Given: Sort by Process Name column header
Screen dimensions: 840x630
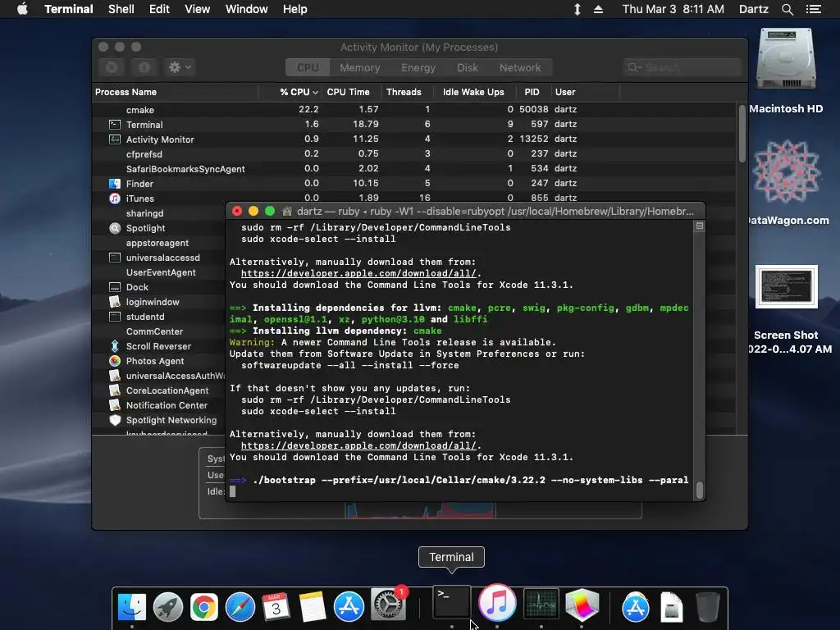Looking at the screenshot, I should pyautogui.click(x=176, y=92).
